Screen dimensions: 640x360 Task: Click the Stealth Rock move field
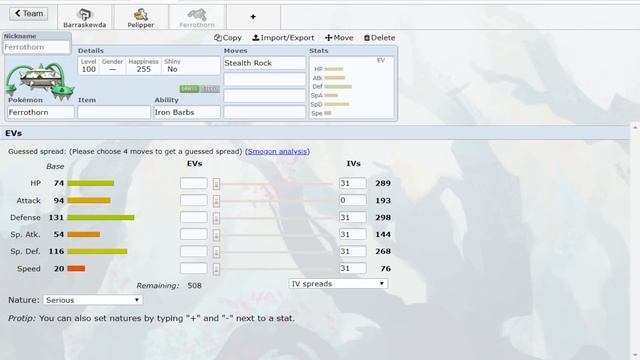pyautogui.click(x=264, y=63)
